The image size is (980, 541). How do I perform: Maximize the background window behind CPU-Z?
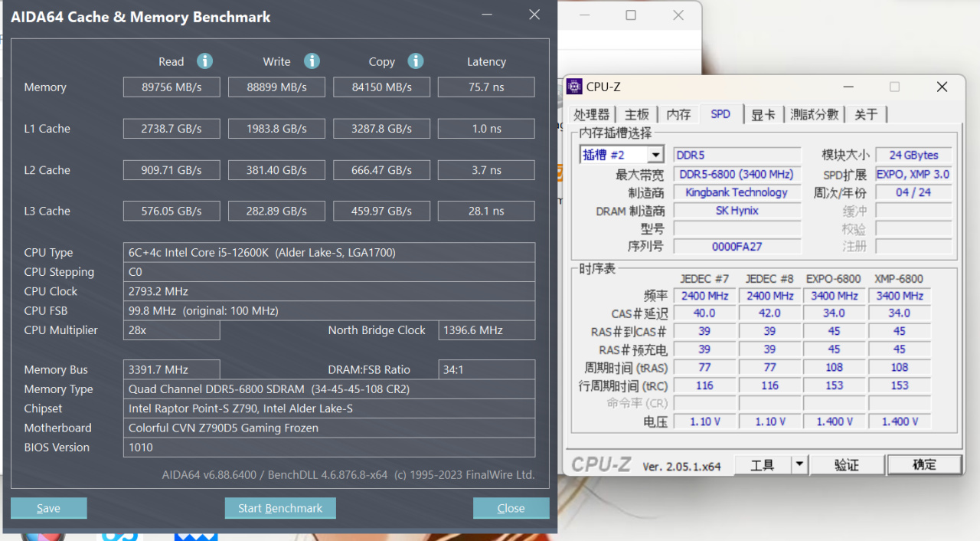[x=631, y=15]
